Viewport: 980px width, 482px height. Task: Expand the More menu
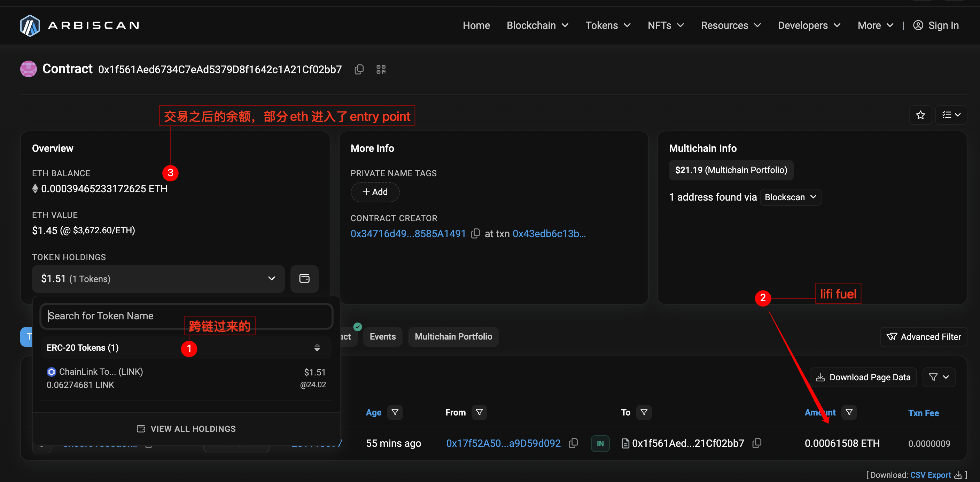(x=876, y=25)
